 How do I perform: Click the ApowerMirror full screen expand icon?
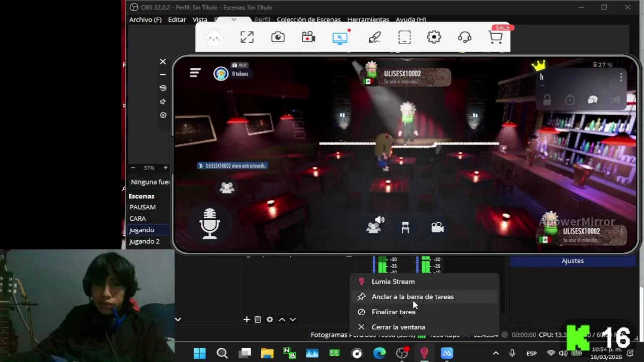click(247, 37)
